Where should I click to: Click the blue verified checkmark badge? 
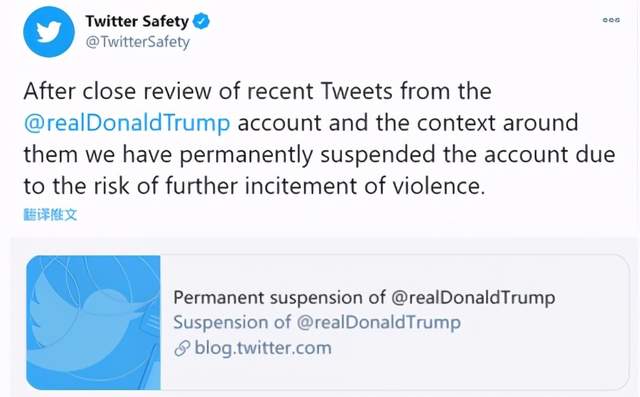click(x=201, y=21)
